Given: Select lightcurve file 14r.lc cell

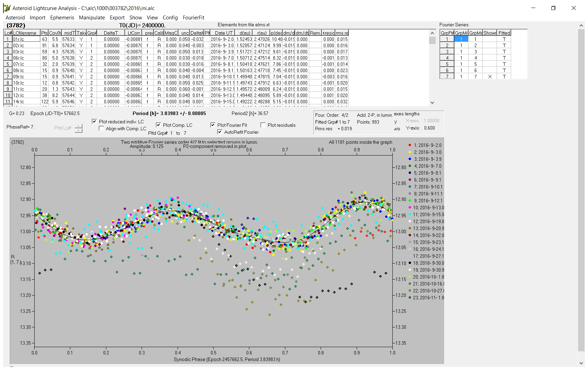Looking at the screenshot, I should point(26,102).
